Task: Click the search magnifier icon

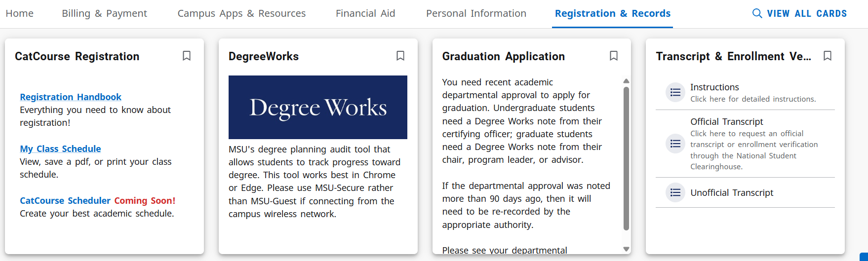Action: [x=757, y=13]
